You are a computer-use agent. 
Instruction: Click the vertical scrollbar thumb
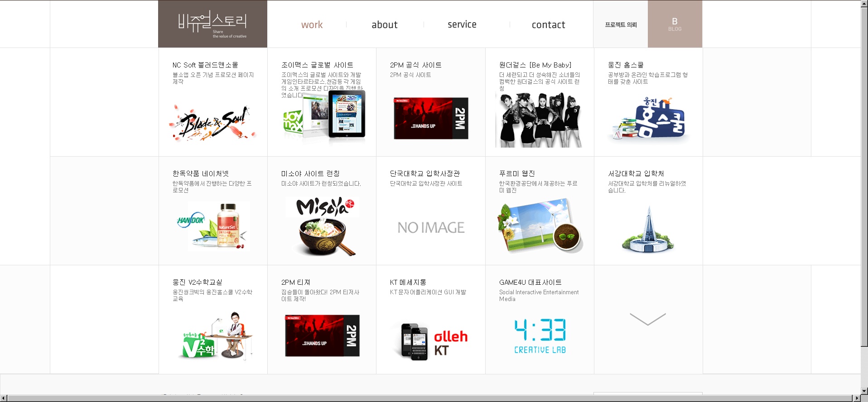point(864,177)
